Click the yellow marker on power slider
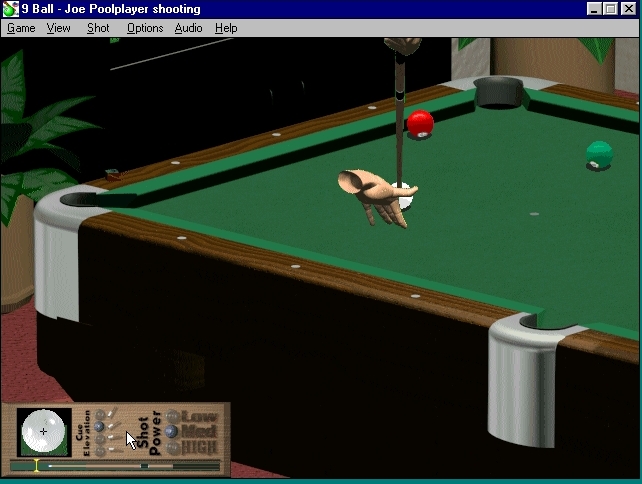Viewport: 642px width, 484px height. pyautogui.click(x=36, y=466)
